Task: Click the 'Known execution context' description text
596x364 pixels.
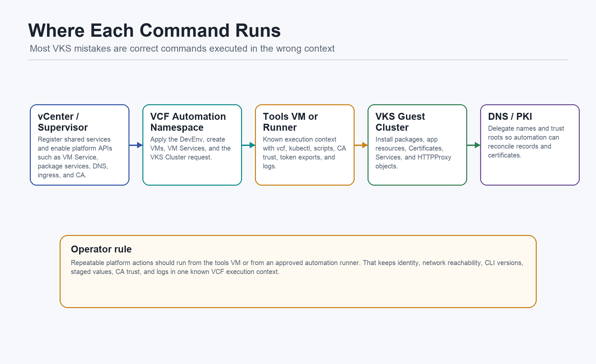Action: point(304,153)
